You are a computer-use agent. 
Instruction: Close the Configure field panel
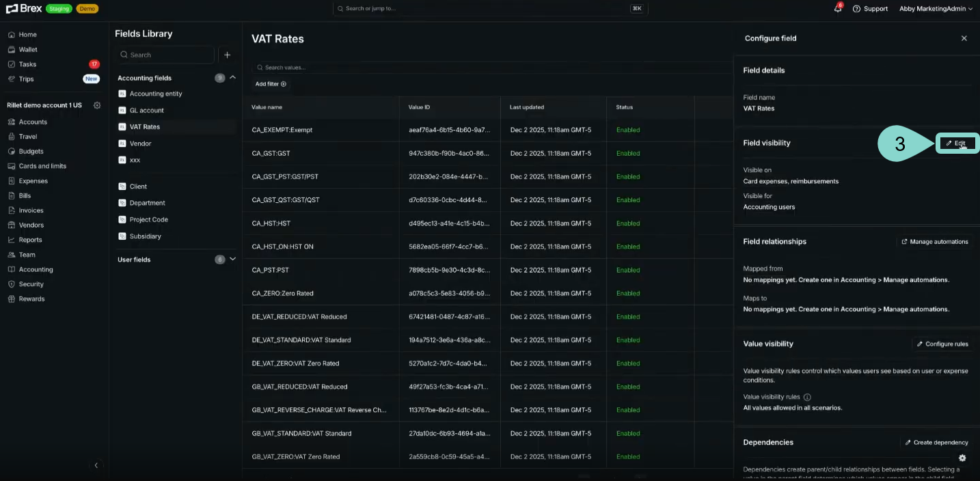coord(964,38)
